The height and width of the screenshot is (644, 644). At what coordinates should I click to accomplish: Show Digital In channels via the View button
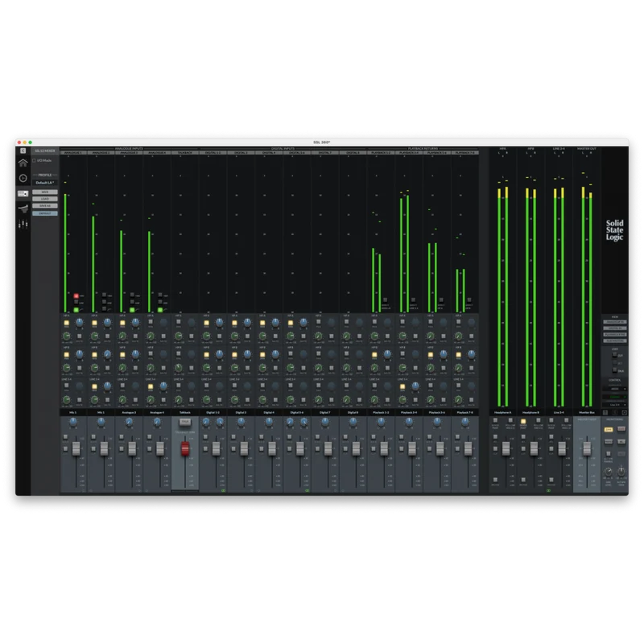coord(615,328)
